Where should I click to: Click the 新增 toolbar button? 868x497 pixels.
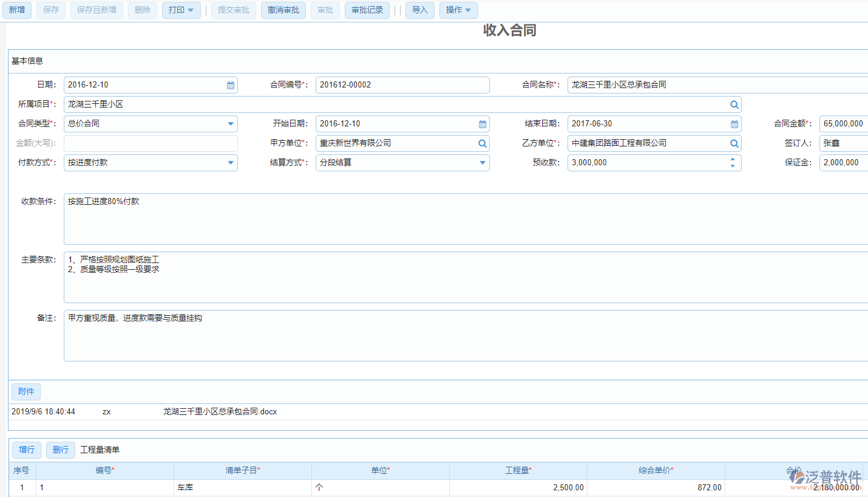[17, 10]
